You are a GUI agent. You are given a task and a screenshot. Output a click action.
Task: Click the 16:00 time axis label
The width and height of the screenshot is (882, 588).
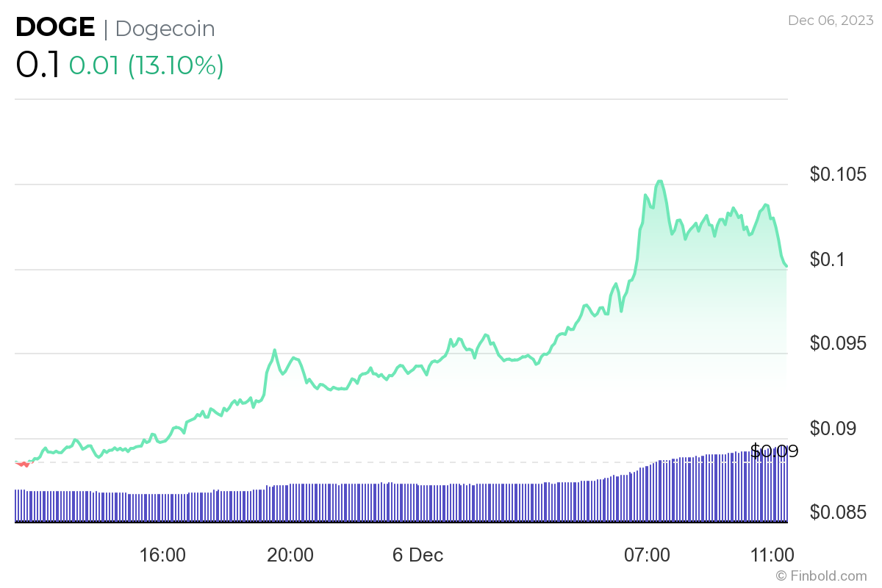click(162, 555)
